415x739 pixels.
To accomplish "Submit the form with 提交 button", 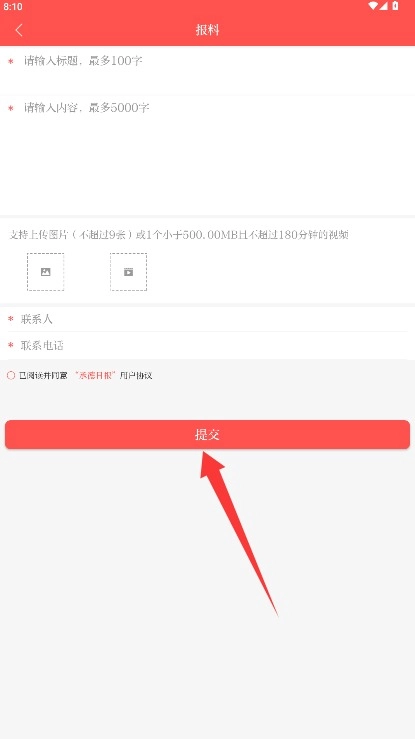I will (207, 435).
